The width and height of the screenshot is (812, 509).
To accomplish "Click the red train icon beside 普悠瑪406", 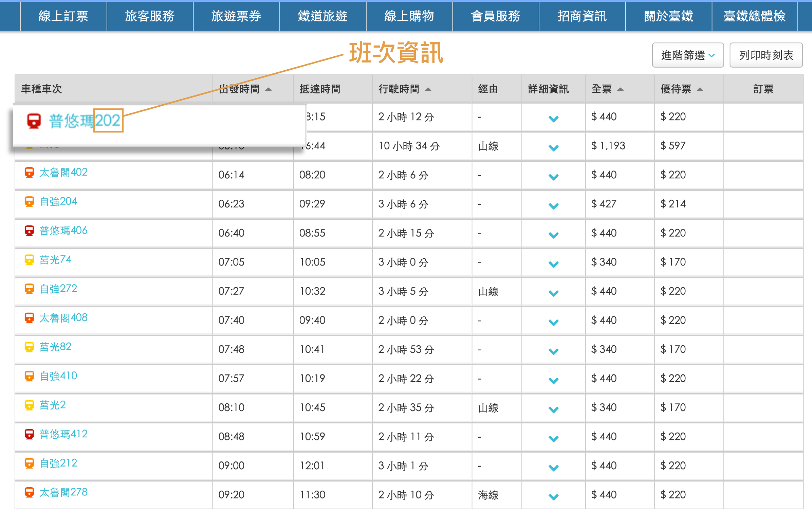I will click(30, 231).
